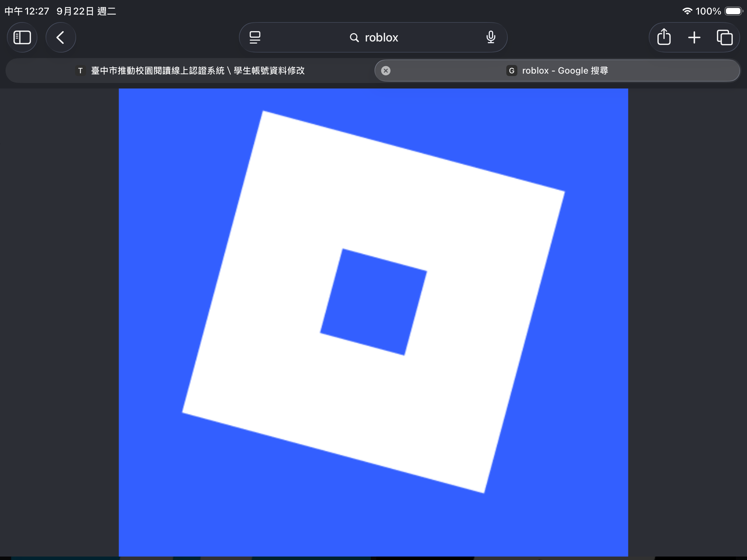Image resolution: width=747 pixels, height=560 pixels.
Task: Tap the address bar showing roblox
Action: click(x=373, y=37)
